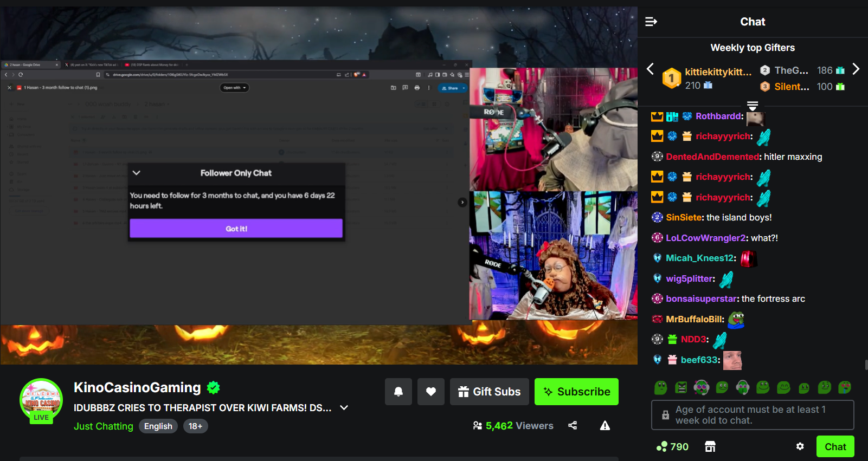Viewport: 868px width, 461px height.
Task: Click MrBuffaloBill username in chat
Action: pos(694,319)
